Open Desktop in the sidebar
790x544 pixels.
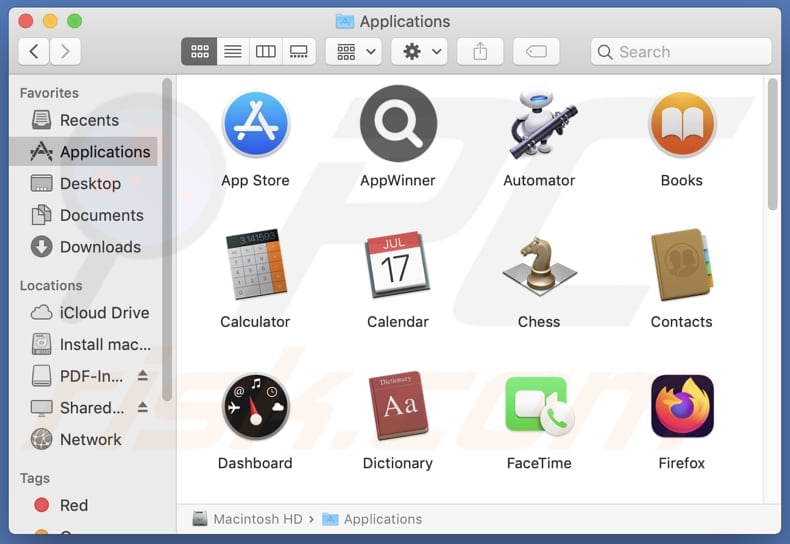84,183
